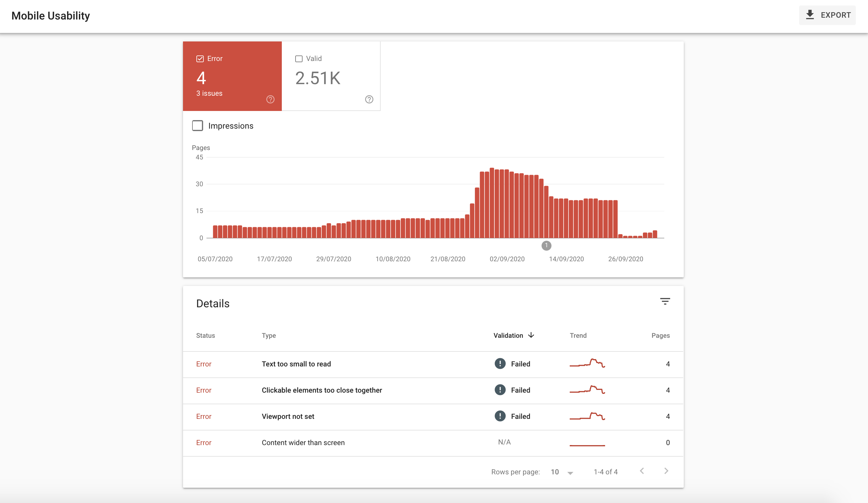Open the Text too small to read issue
This screenshot has height=503, width=868.
296,364
